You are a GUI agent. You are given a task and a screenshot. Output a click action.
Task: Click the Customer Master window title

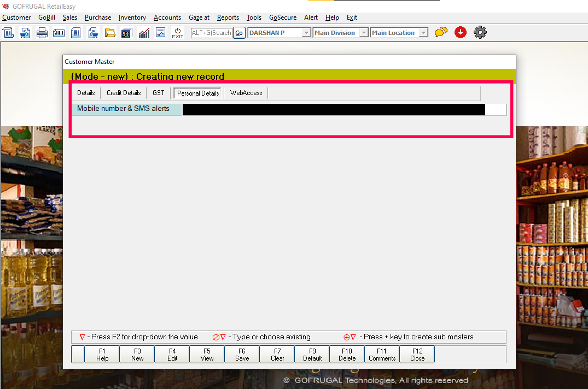tap(89, 62)
